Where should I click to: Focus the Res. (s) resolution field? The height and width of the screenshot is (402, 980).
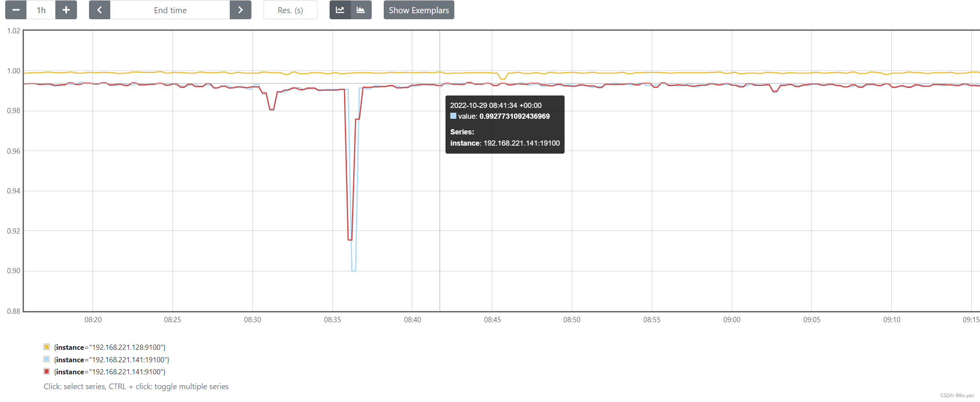point(290,10)
